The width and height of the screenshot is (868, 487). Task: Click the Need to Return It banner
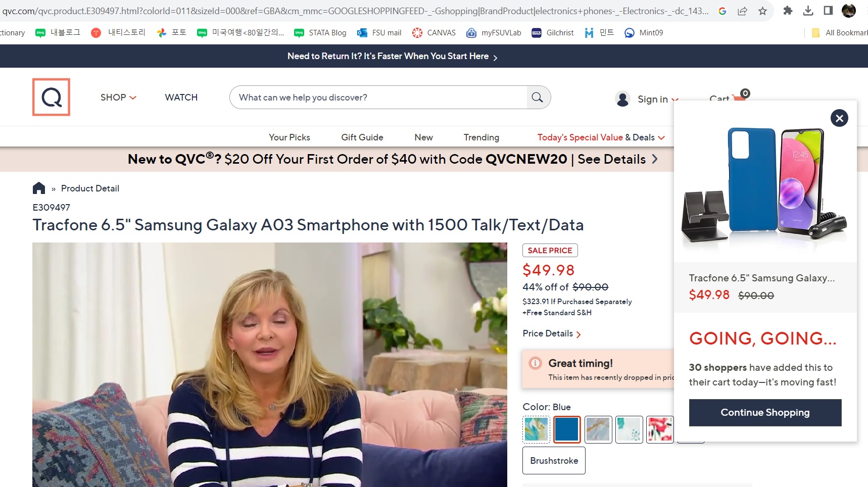tap(393, 56)
